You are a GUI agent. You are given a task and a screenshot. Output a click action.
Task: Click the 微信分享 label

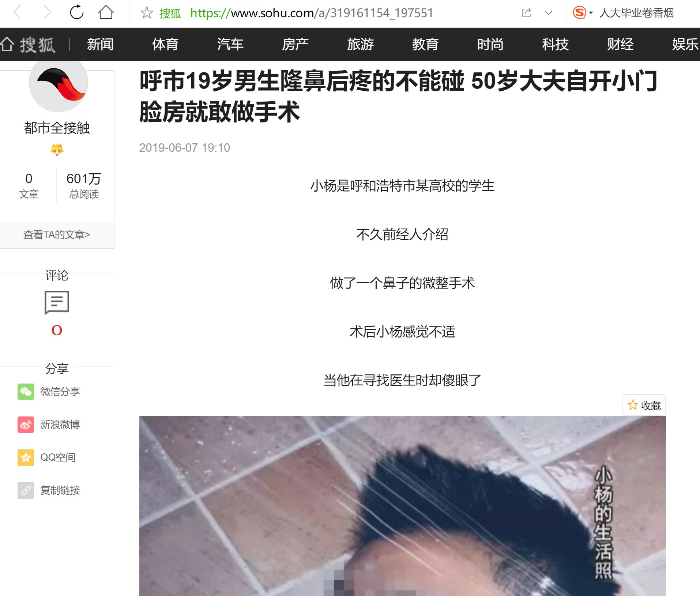tap(60, 392)
